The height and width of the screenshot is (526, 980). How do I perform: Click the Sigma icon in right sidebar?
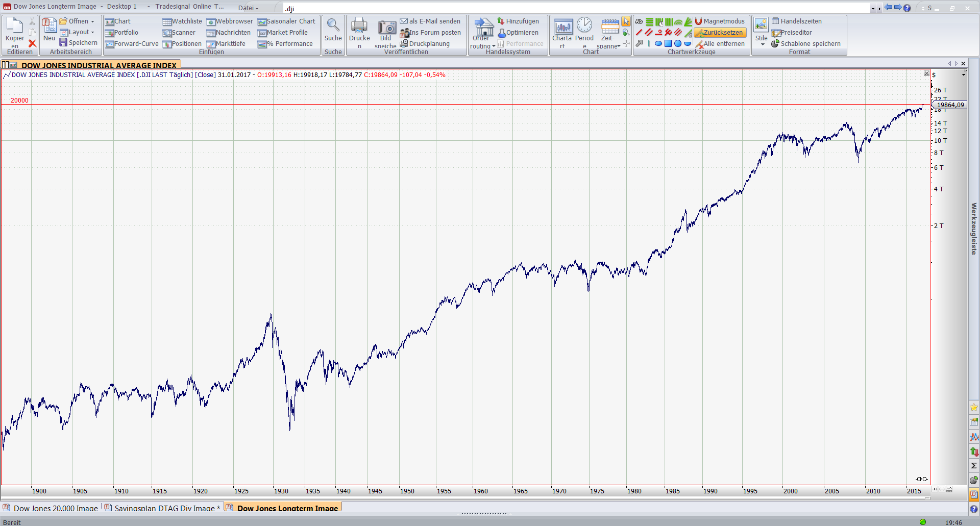click(974, 465)
